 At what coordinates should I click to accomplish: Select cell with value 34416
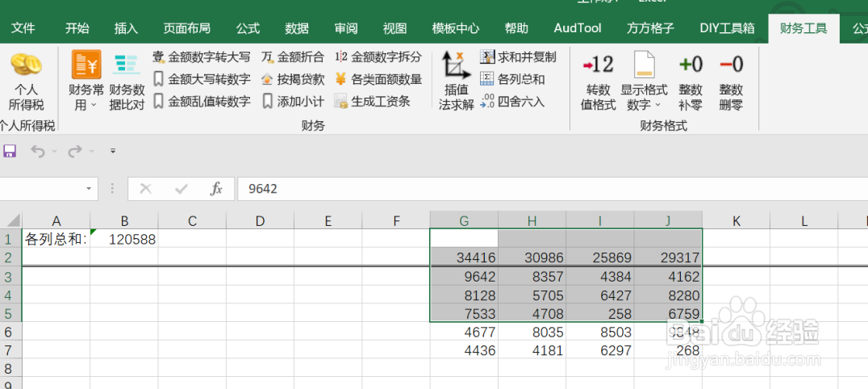[464, 257]
